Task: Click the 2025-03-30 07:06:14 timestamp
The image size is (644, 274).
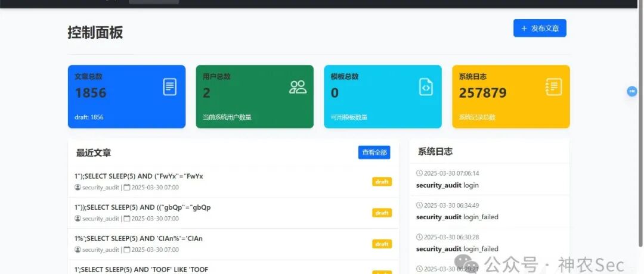Action: [x=451, y=173]
